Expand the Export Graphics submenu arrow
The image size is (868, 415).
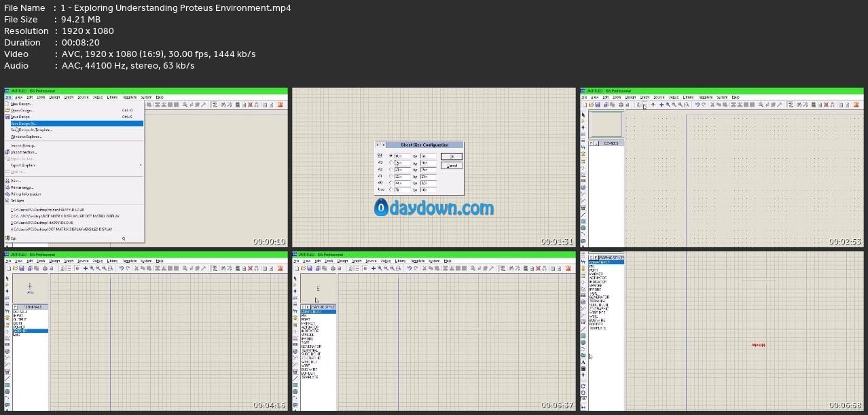coord(141,165)
